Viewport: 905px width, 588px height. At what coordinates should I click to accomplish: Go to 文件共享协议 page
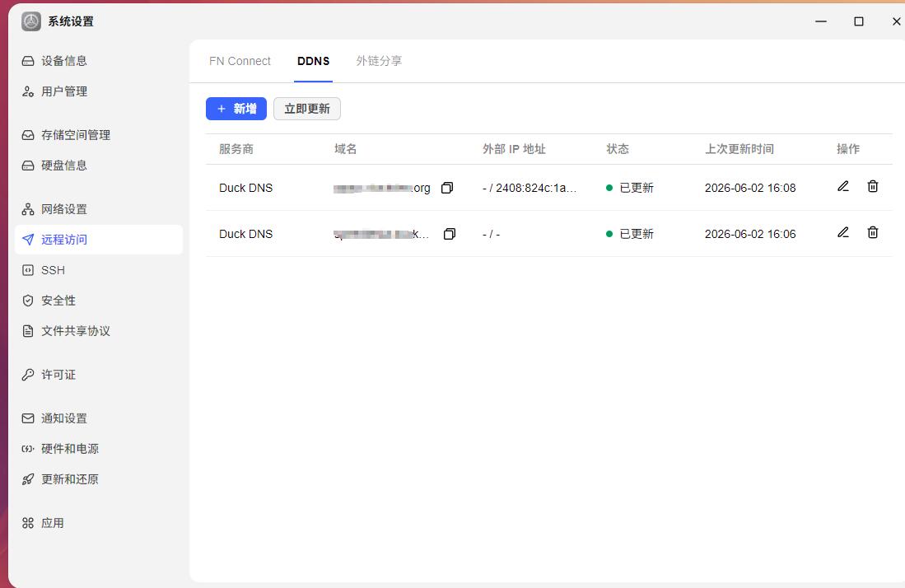click(98, 330)
